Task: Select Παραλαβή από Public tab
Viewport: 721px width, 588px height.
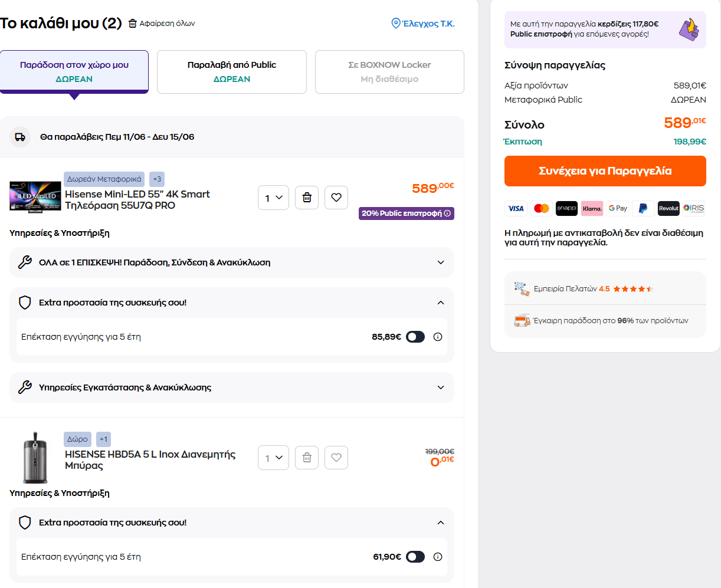Action: 232,71
